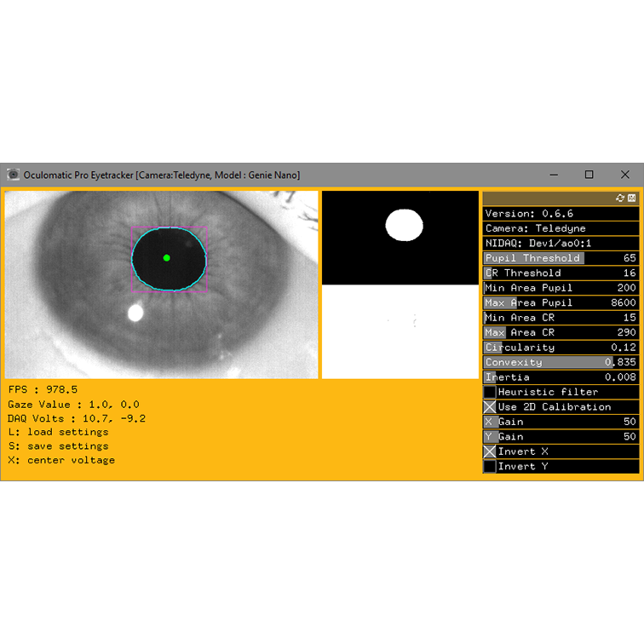Click the white corneal reflection spot in eye image

[135, 313]
